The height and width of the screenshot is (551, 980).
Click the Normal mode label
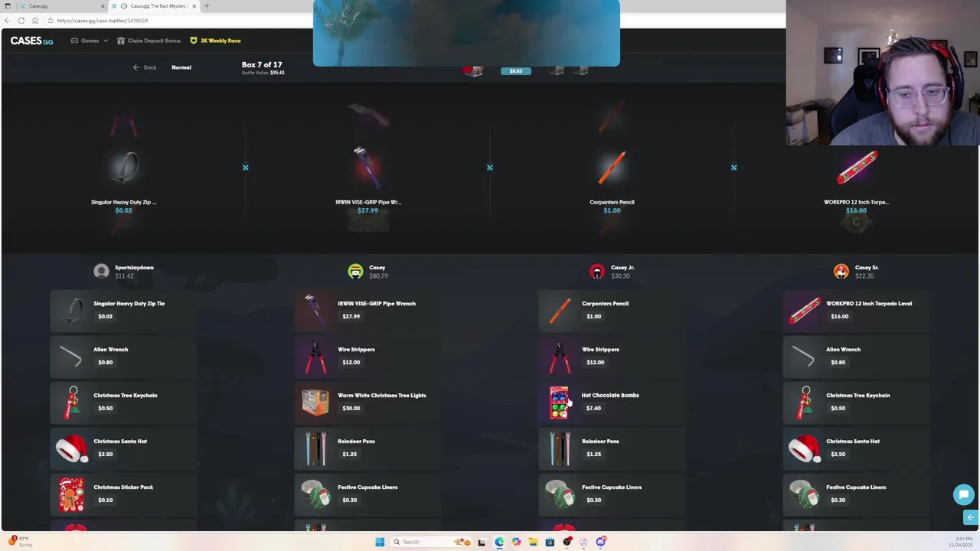[x=181, y=67]
